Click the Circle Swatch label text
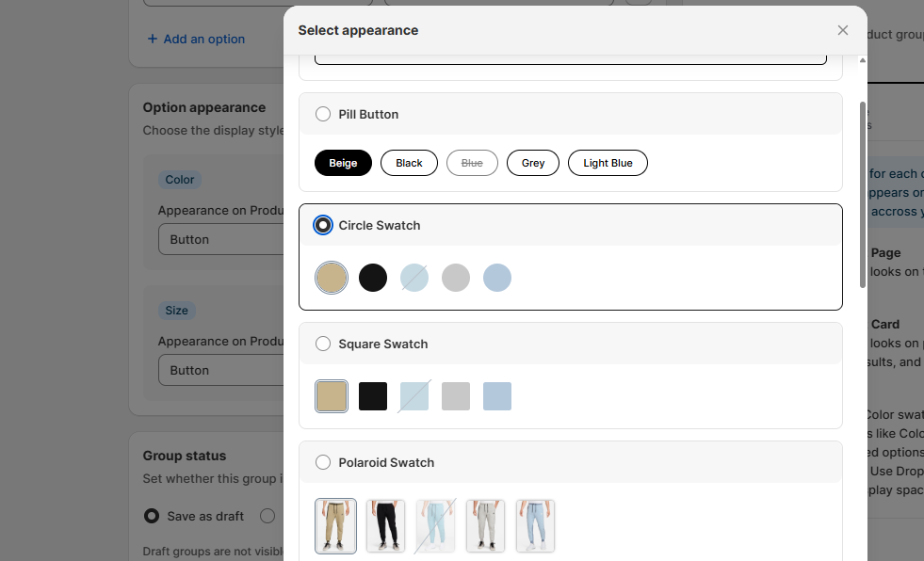 (380, 226)
